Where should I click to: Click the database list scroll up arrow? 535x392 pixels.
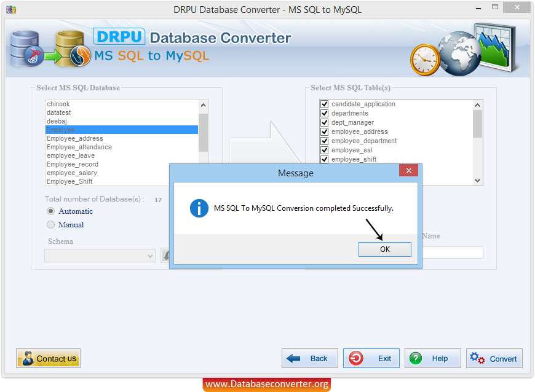[x=203, y=105]
